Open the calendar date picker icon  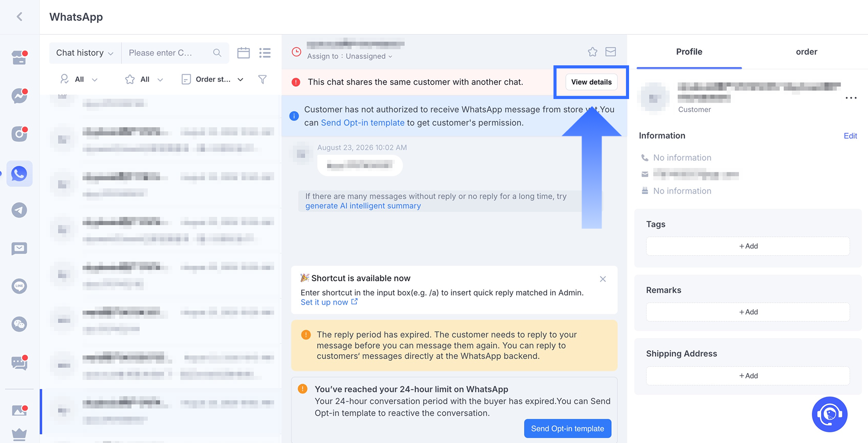click(x=244, y=53)
